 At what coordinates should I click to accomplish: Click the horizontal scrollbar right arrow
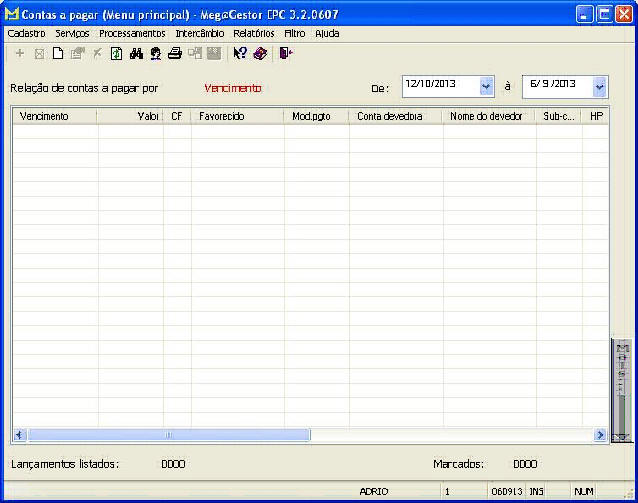(x=600, y=435)
